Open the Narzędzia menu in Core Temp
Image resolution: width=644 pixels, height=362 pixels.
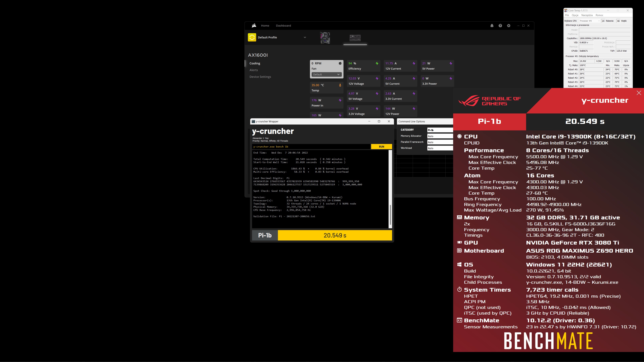(587, 15)
